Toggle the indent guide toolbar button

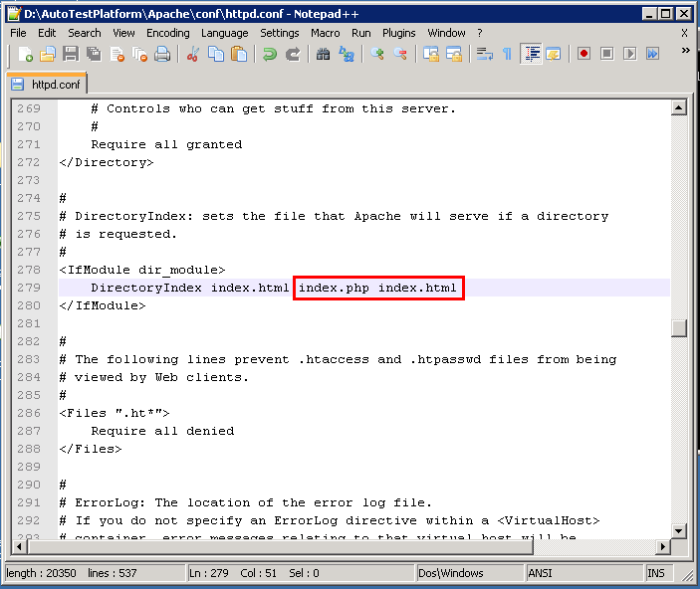[531, 54]
